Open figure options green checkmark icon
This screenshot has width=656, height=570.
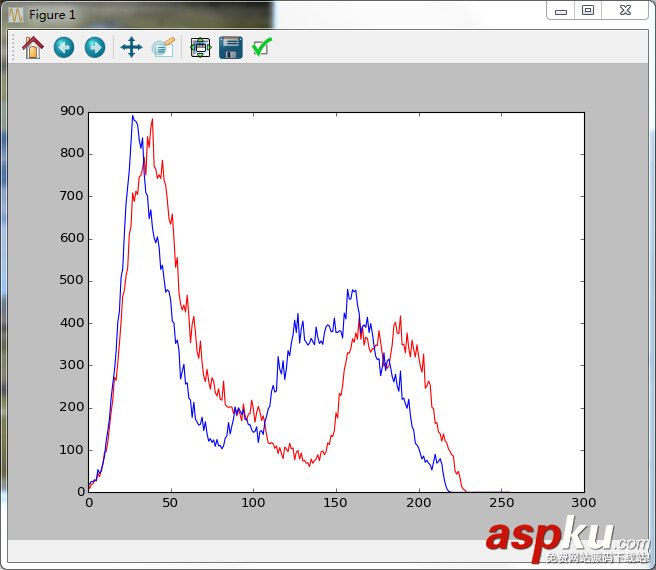pyautogui.click(x=262, y=47)
